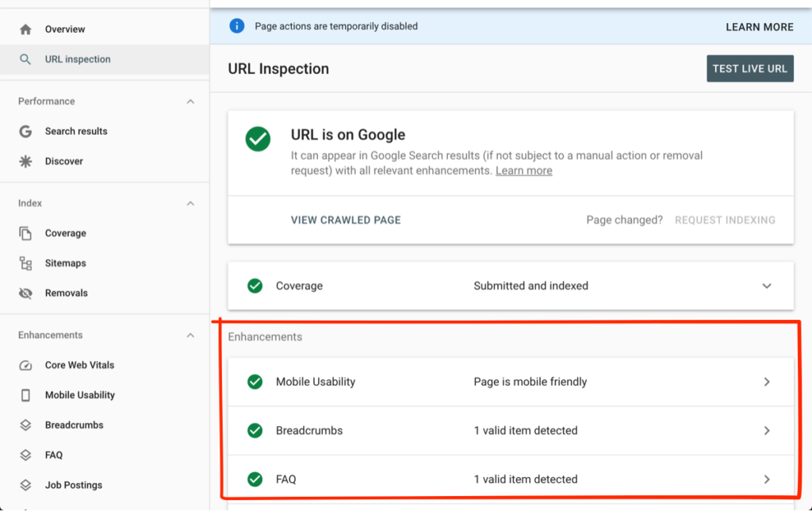Click the Breadcrumbs layers icon
This screenshot has width=812, height=515.
coord(25,425)
